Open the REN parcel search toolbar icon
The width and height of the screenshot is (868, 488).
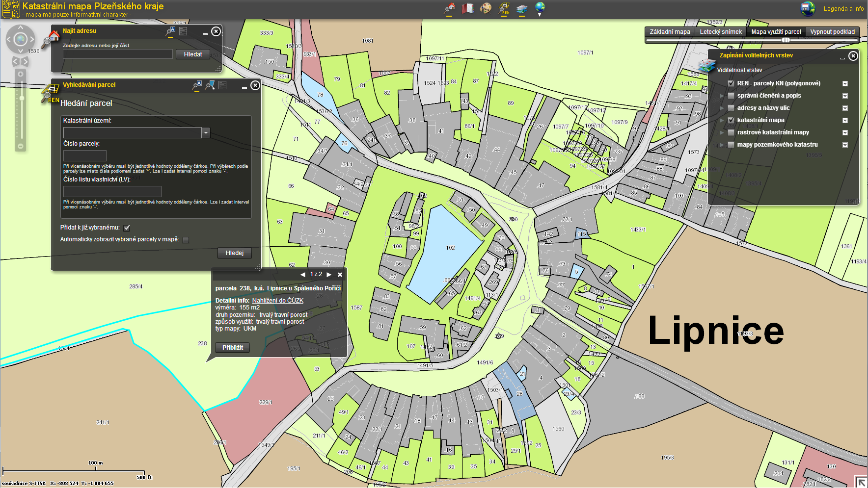504,8
